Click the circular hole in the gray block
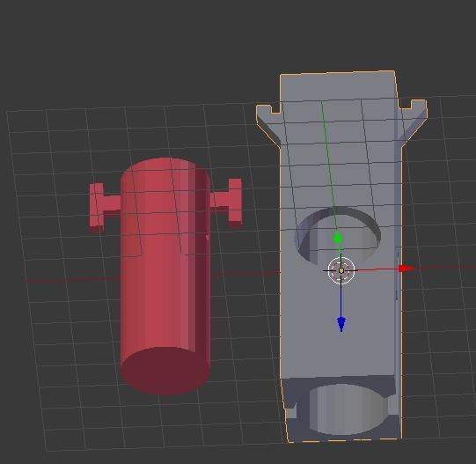The height and width of the screenshot is (464, 476). pos(338,235)
